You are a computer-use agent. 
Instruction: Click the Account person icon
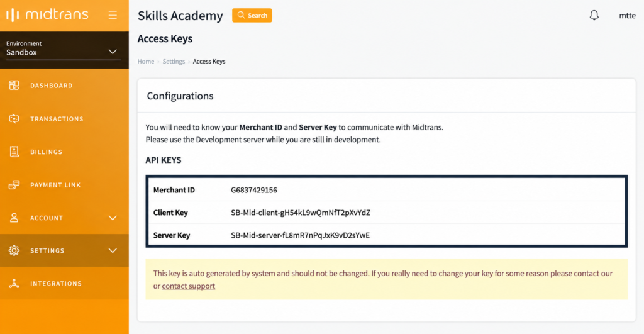[x=14, y=218]
